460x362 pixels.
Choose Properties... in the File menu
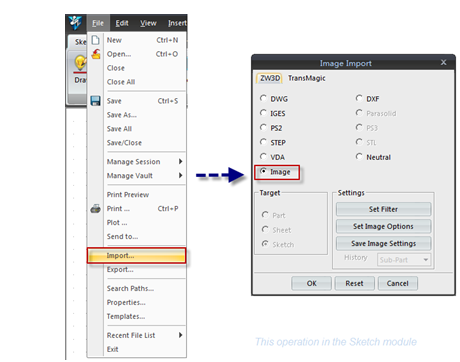coord(137,303)
